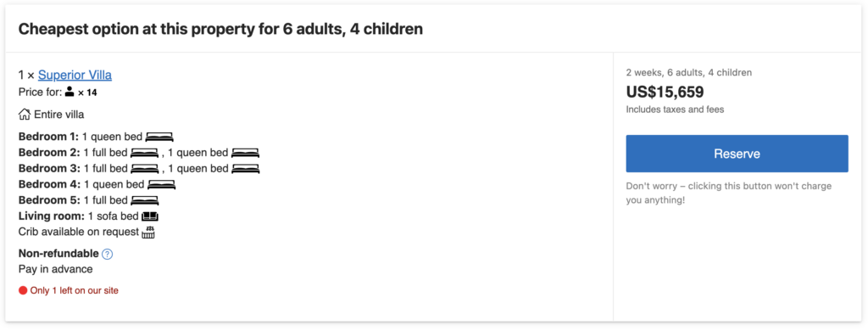Click the Bedroom 5 full bed icon
868x331 pixels.
[144, 200]
